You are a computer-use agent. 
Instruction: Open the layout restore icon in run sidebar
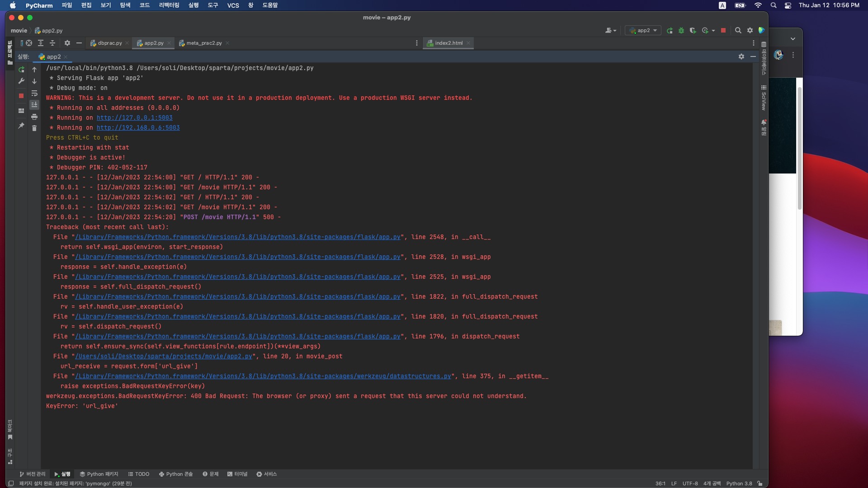21,111
